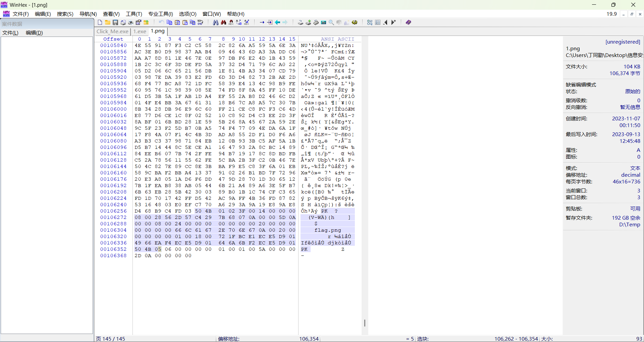Click the 106,374 字节 file size value

coord(625,73)
